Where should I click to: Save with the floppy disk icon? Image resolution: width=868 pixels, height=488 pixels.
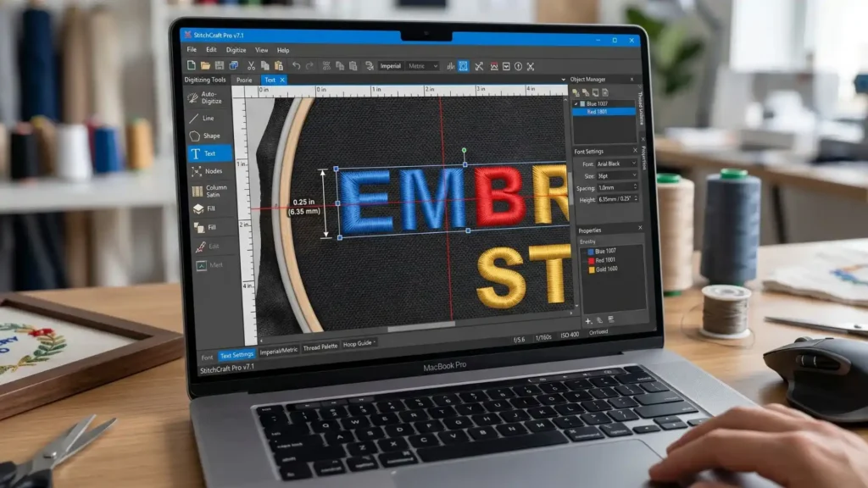[220, 65]
